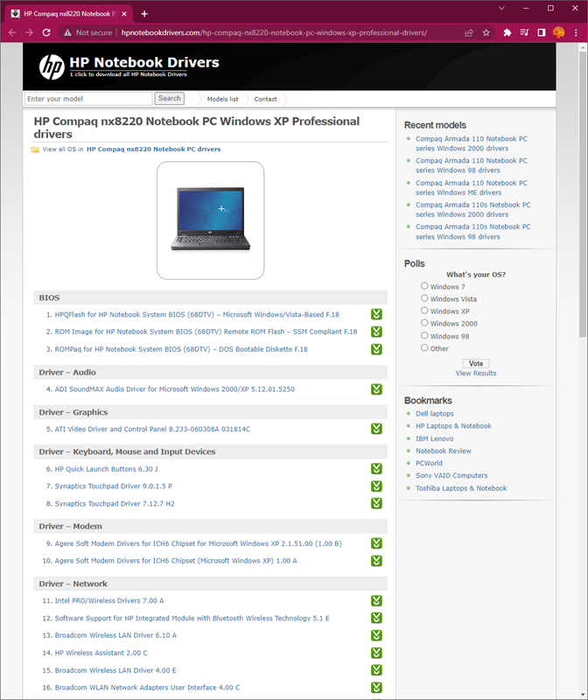Image resolution: width=588 pixels, height=700 pixels.
Task: Select Other poll option
Action: click(424, 347)
